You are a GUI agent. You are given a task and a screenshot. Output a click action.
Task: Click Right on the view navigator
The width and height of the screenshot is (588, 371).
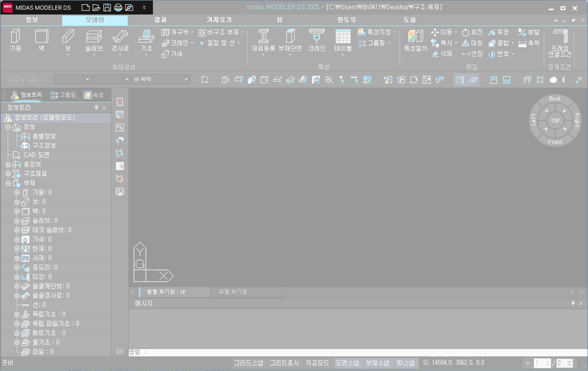[x=577, y=120]
